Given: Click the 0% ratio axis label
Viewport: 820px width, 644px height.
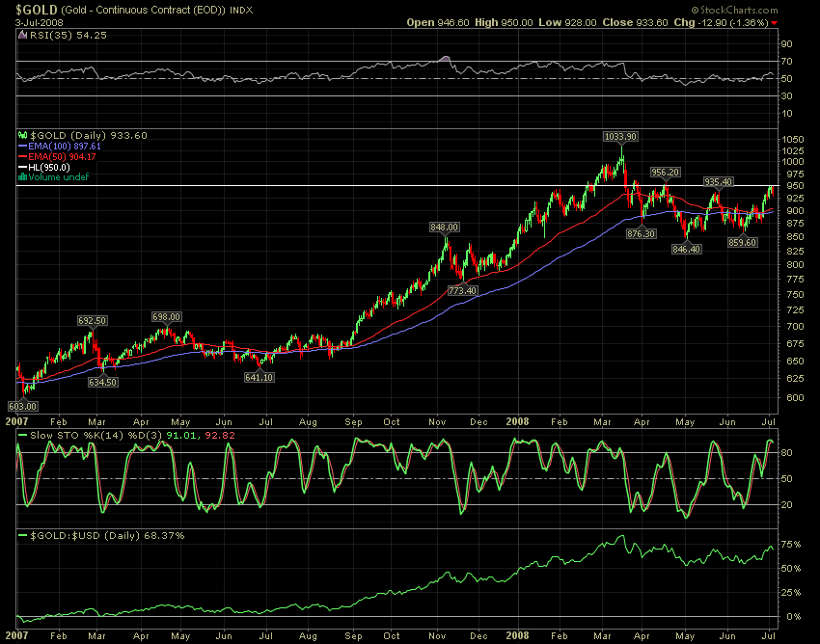Looking at the screenshot, I should 794,617.
